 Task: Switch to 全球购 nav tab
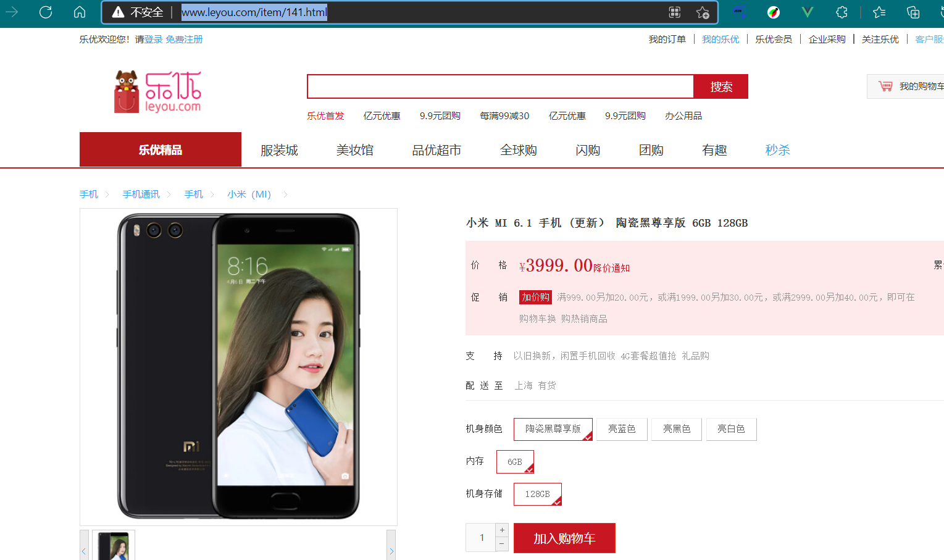(519, 150)
